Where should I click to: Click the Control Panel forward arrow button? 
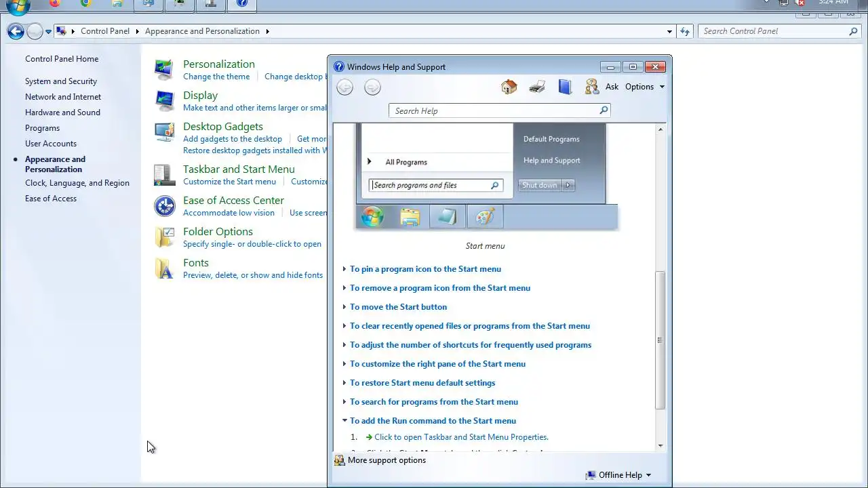point(35,31)
